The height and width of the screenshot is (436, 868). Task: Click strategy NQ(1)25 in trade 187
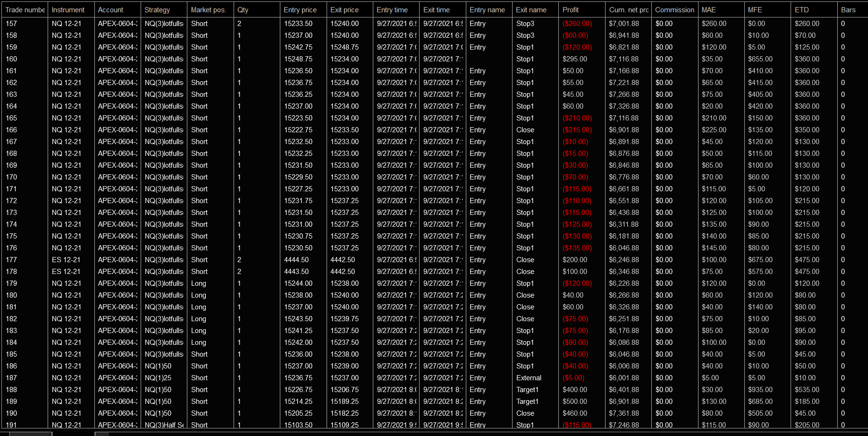(x=158, y=378)
